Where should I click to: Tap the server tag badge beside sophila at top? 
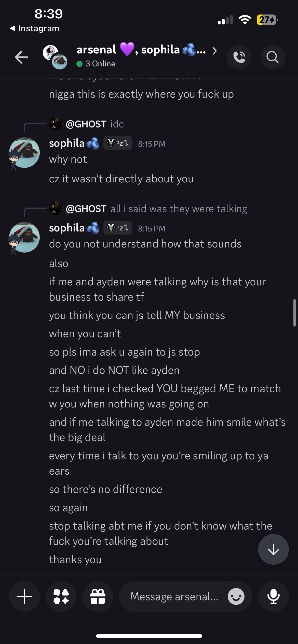[x=117, y=143]
